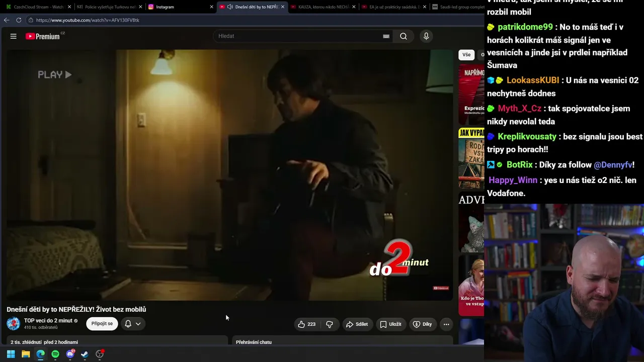Close the Policie vyšetřuje Turkovu tab
Screen dimensions: 644x362
pos(140,7)
